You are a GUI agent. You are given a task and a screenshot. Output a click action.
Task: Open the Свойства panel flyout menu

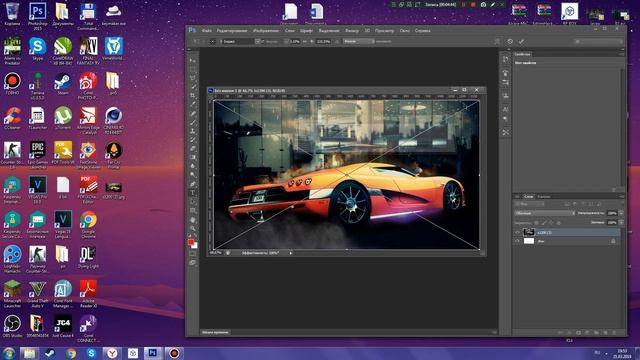tap(622, 54)
